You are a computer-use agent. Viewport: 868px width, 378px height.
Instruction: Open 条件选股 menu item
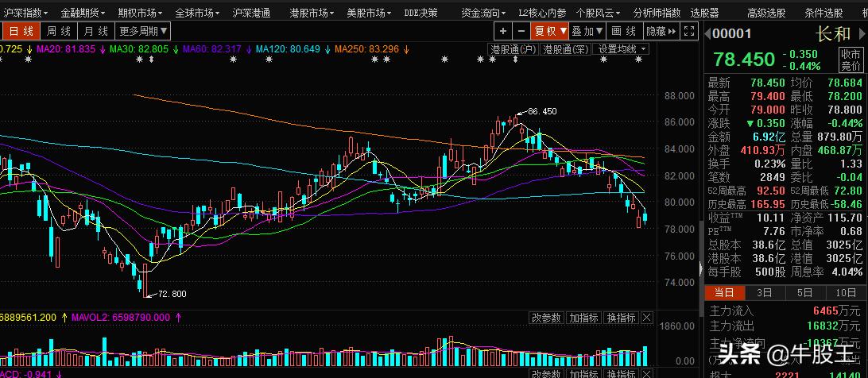(x=823, y=12)
